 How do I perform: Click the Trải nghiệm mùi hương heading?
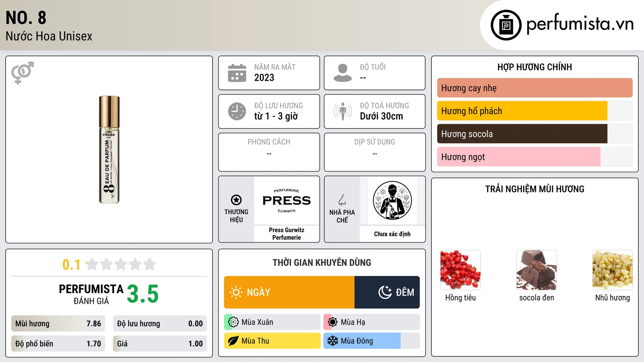click(535, 189)
